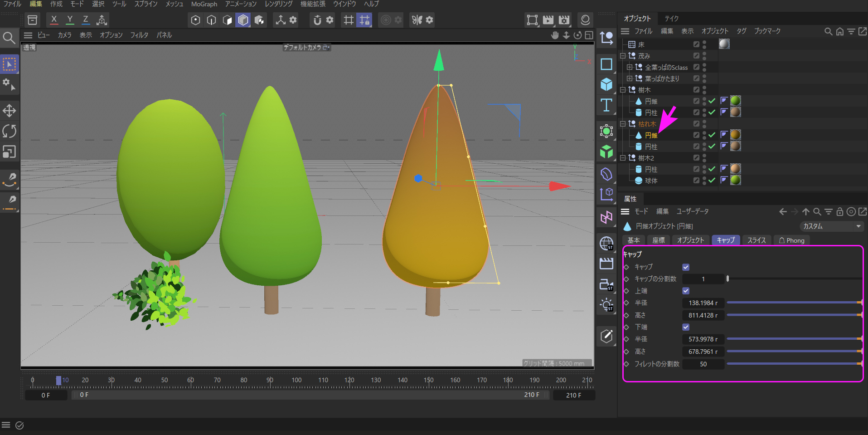Open the テイク panel tab

tap(671, 19)
